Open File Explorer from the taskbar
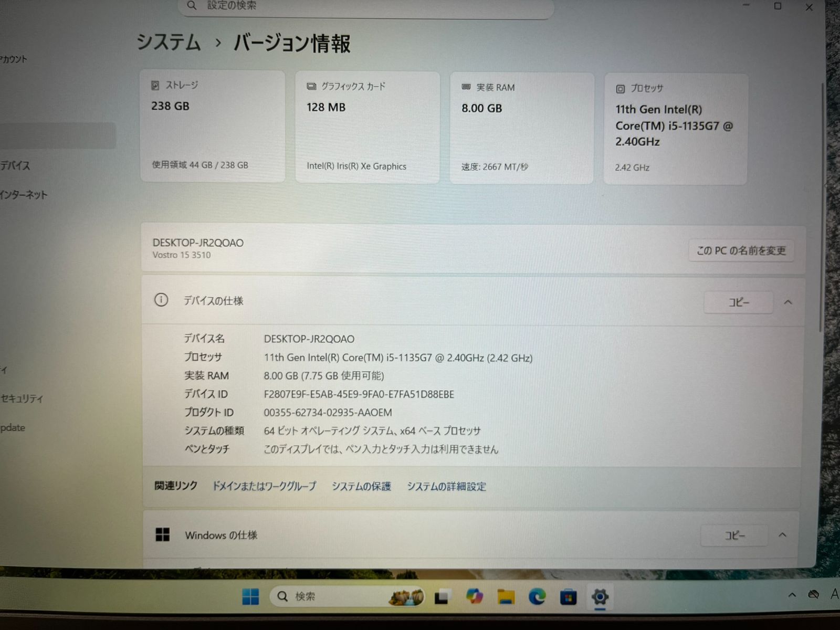The image size is (840, 630). (506, 597)
